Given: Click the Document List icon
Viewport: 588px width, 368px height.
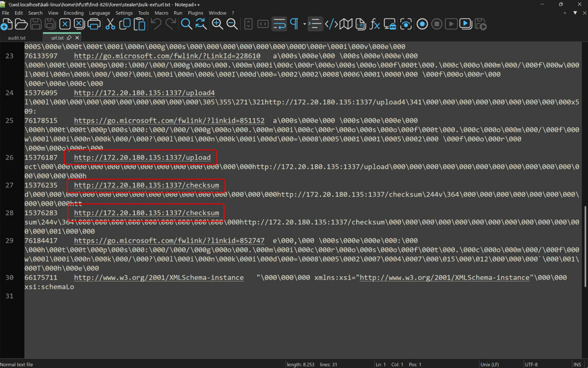Looking at the screenshot, I should click(361, 24).
